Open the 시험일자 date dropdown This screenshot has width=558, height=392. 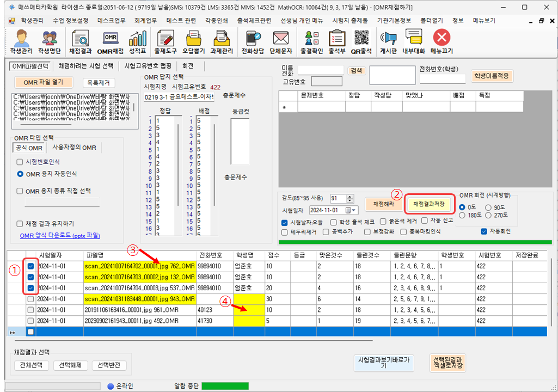click(x=354, y=210)
